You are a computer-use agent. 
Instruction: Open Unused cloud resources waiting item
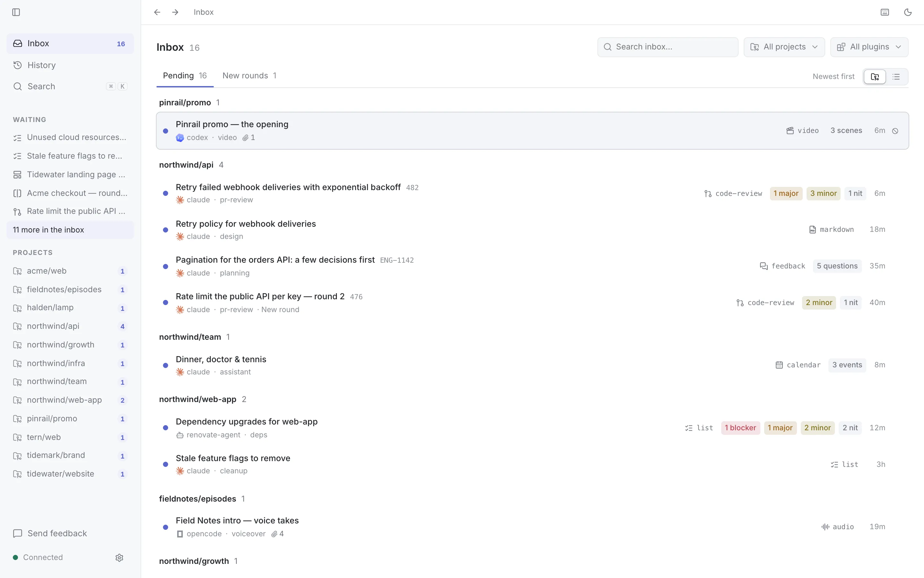tap(70, 137)
